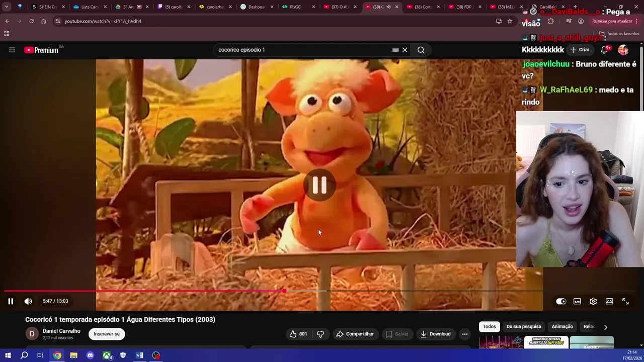Open the 'Todos os favoritos' bookmarks folder
This screenshot has height=362, width=644.
click(x=619, y=34)
